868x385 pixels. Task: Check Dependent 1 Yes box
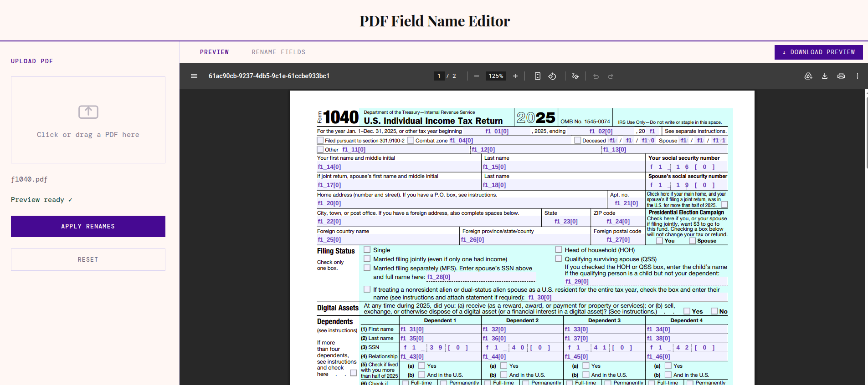pyautogui.click(x=422, y=366)
